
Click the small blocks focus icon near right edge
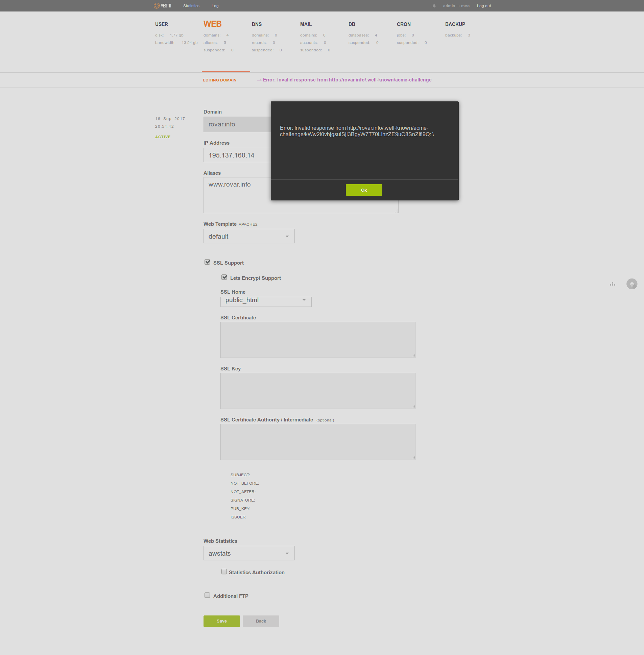pos(612,284)
